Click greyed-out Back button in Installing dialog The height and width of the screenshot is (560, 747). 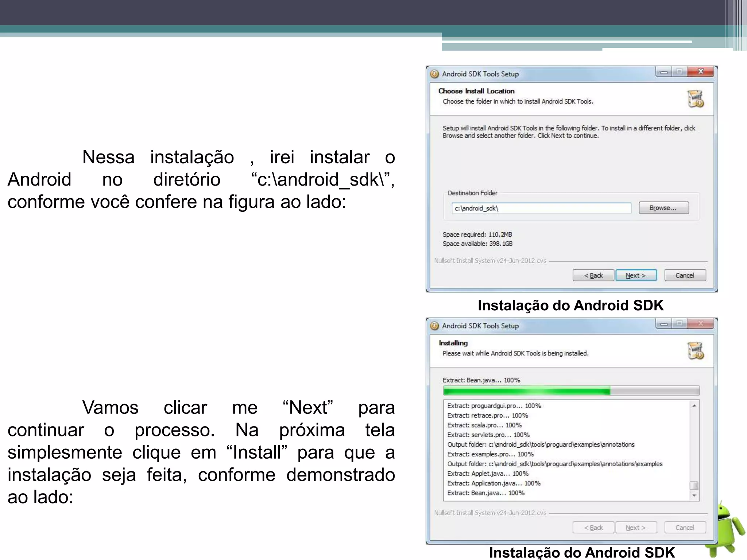pos(593,527)
